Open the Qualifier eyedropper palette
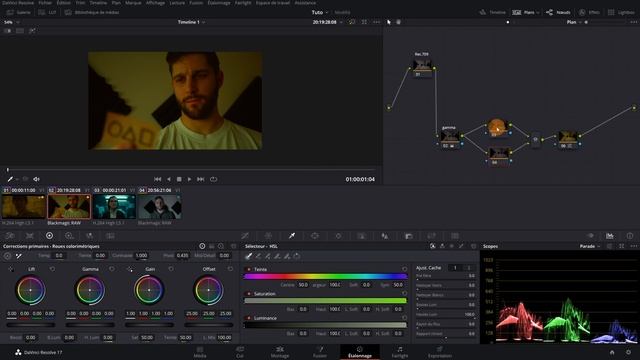 point(292,236)
